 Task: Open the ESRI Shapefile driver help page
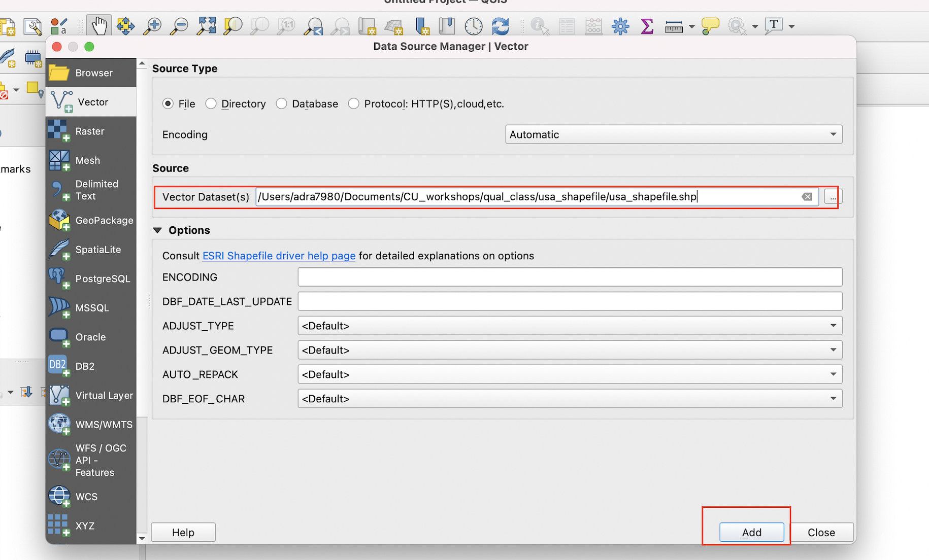click(x=279, y=256)
